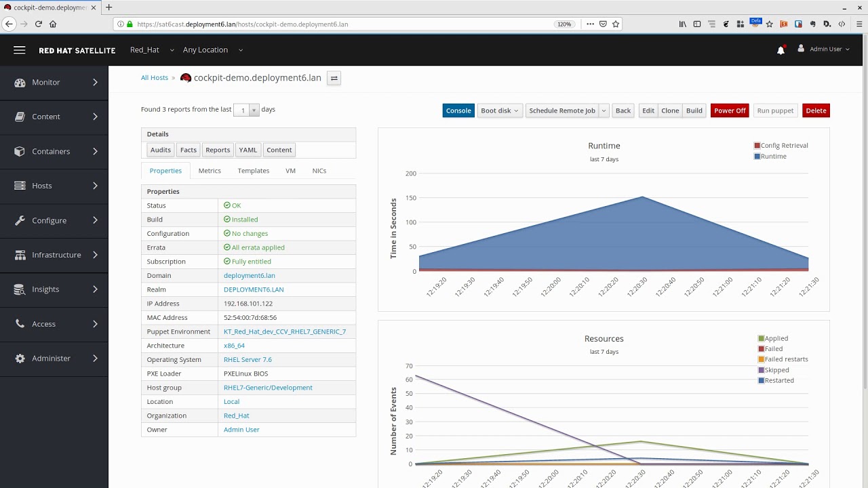The height and width of the screenshot is (488, 868).
Task: Open the Boot disk dropdown
Action: [x=500, y=110]
